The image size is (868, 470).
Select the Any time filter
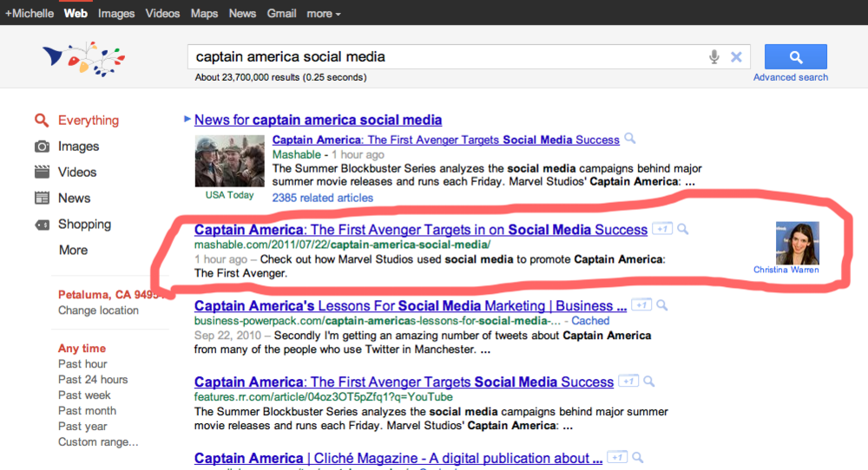coord(82,349)
